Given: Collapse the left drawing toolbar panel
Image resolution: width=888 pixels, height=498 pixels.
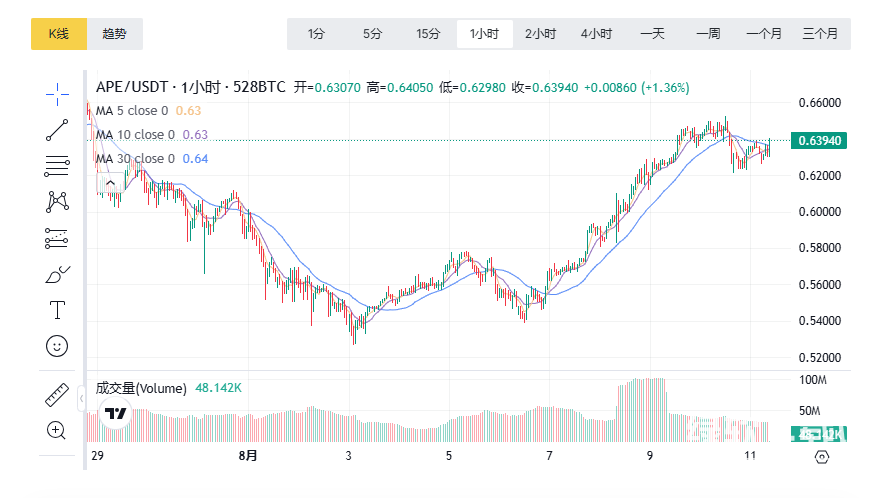Looking at the screenshot, I should 82,399.
